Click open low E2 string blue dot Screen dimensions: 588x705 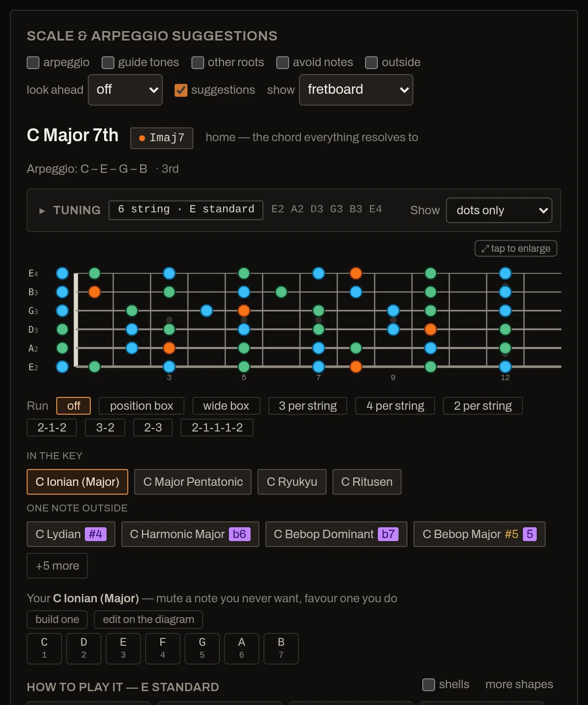click(x=62, y=367)
